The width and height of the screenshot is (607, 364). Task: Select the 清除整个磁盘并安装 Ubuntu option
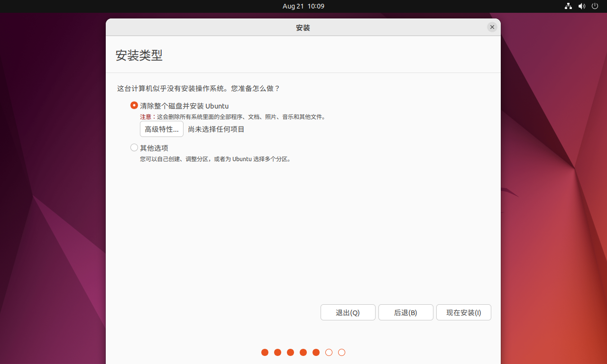(x=134, y=105)
